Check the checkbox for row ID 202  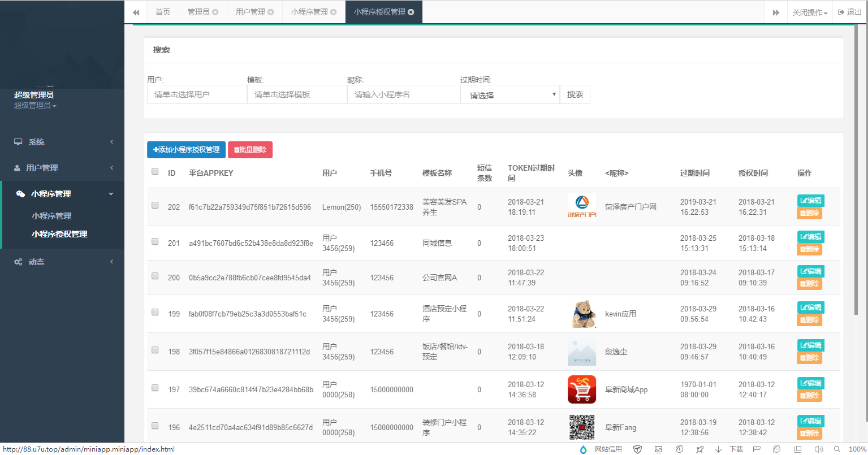pyautogui.click(x=155, y=206)
